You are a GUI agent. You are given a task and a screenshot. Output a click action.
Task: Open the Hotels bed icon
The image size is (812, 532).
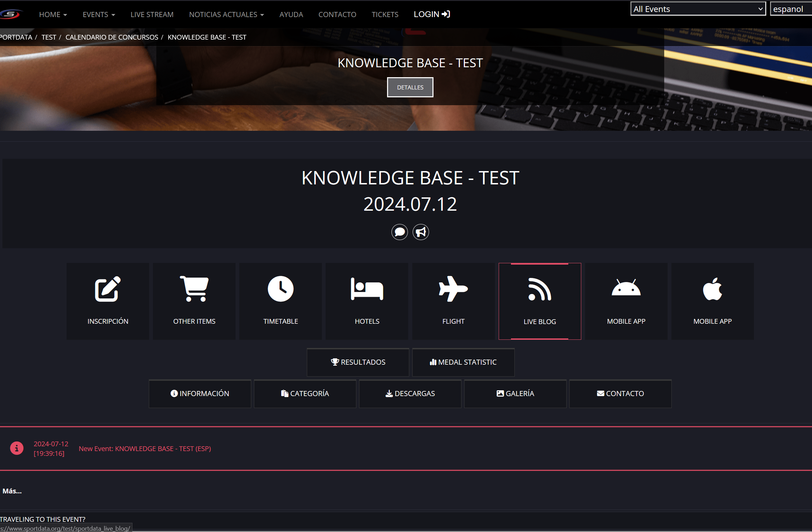point(367,289)
